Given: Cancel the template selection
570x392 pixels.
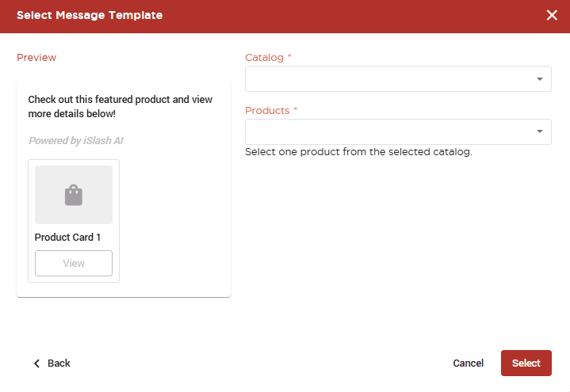Looking at the screenshot, I should [469, 363].
